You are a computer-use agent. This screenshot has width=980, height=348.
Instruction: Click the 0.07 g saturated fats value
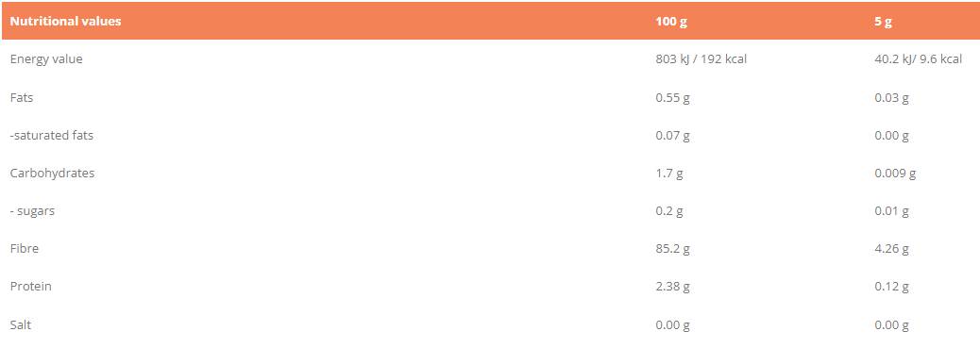[x=672, y=136]
